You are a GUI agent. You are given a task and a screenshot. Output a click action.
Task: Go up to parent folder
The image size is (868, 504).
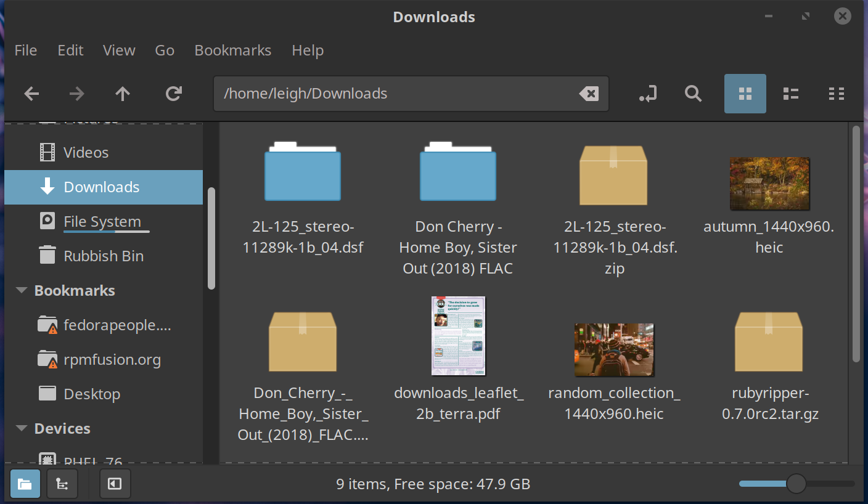tap(123, 94)
